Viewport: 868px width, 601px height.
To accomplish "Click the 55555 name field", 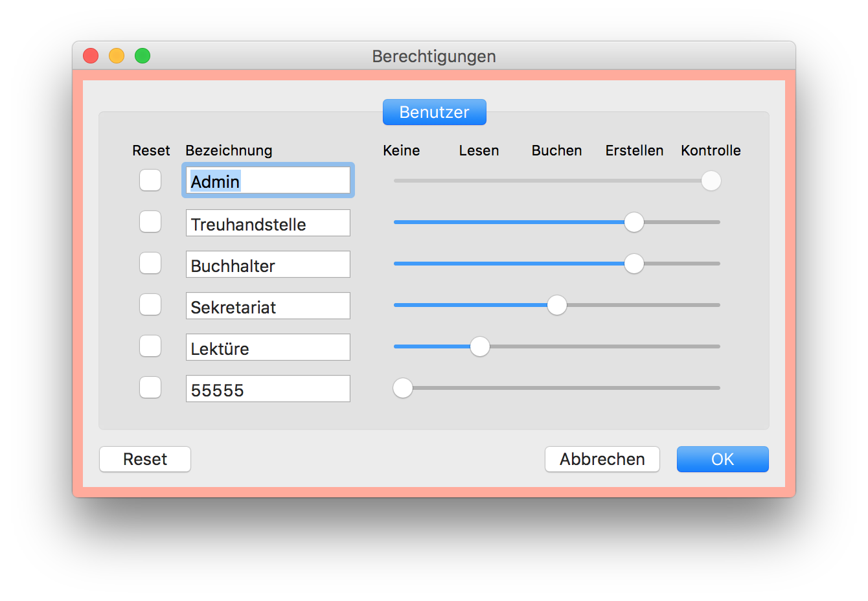I will click(268, 389).
